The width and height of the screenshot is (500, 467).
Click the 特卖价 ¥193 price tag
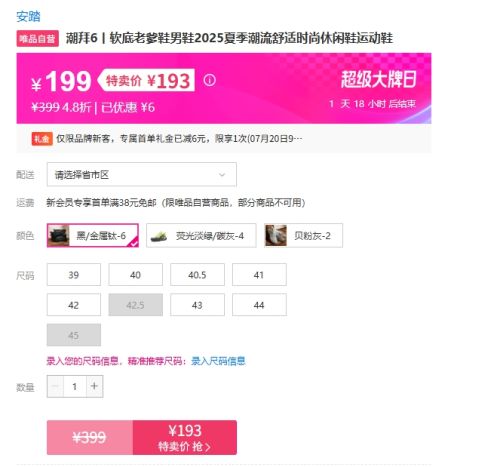click(146, 80)
